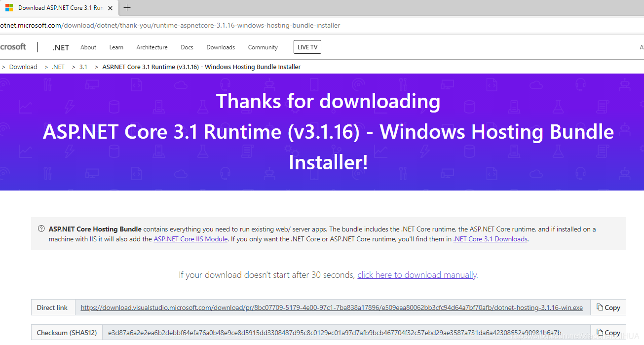Screen dimensions: 644x345
Task: Click the Microsoft favicon on the browser tab
Action: (9, 8)
